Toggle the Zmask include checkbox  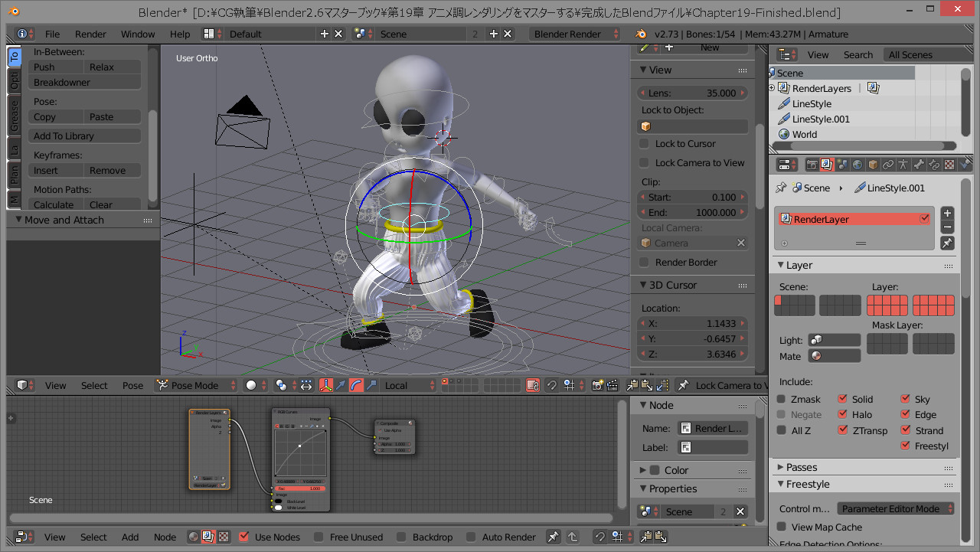[x=781, y=399]
